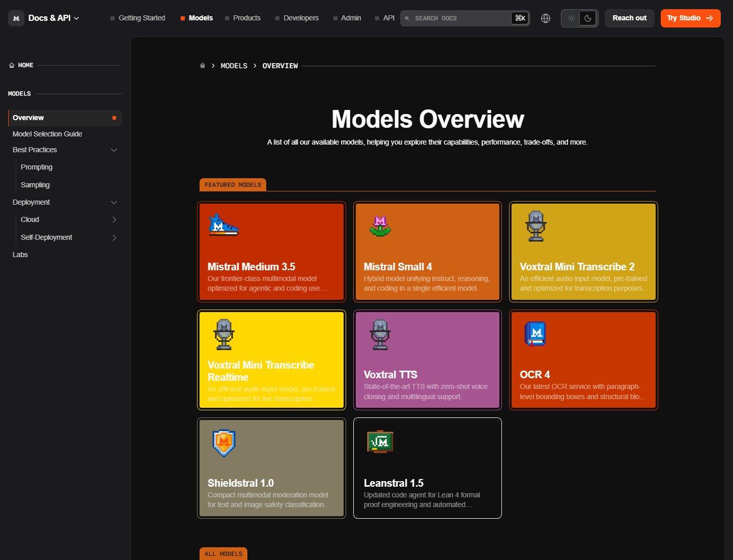Expand the Self-Deployment submenu arrow
733x560 pixels.
(x=114, y=238)
